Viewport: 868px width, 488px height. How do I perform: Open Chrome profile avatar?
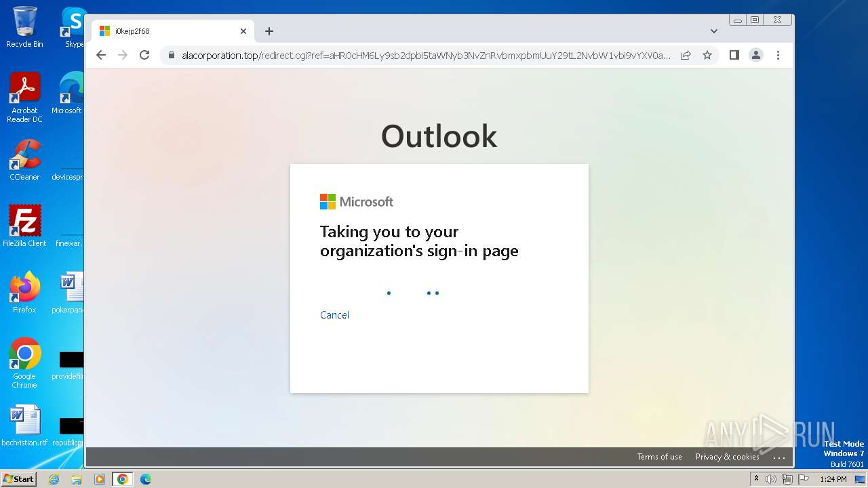[x=755, y=55]
